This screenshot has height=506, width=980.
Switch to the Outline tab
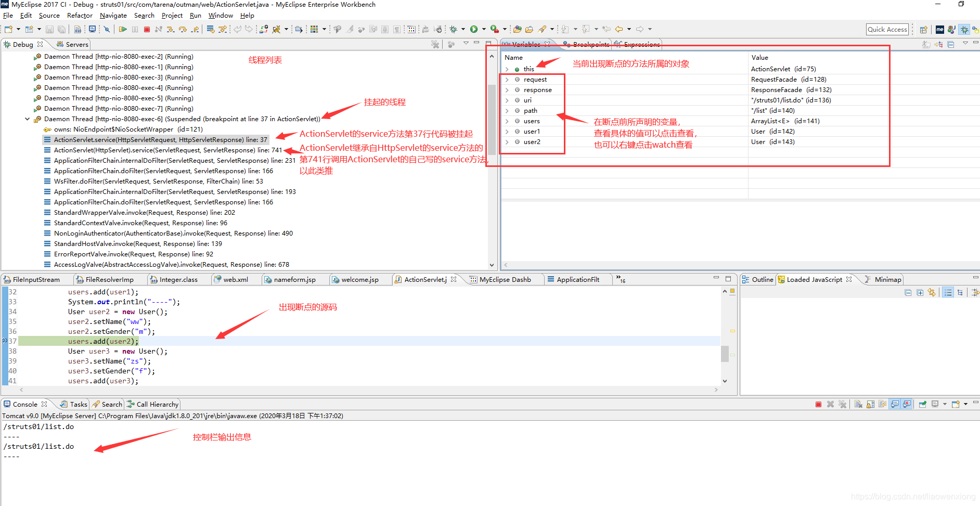click(x=757, y=279)
